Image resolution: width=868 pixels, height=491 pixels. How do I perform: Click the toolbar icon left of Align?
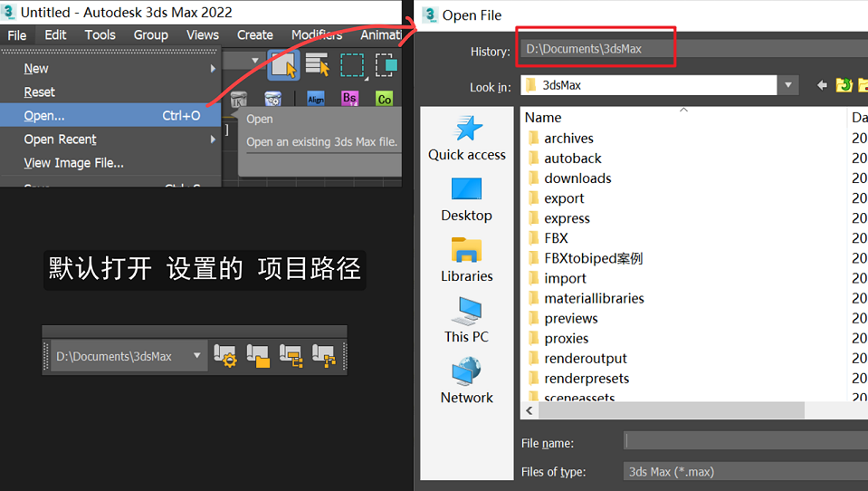point(273,100)
